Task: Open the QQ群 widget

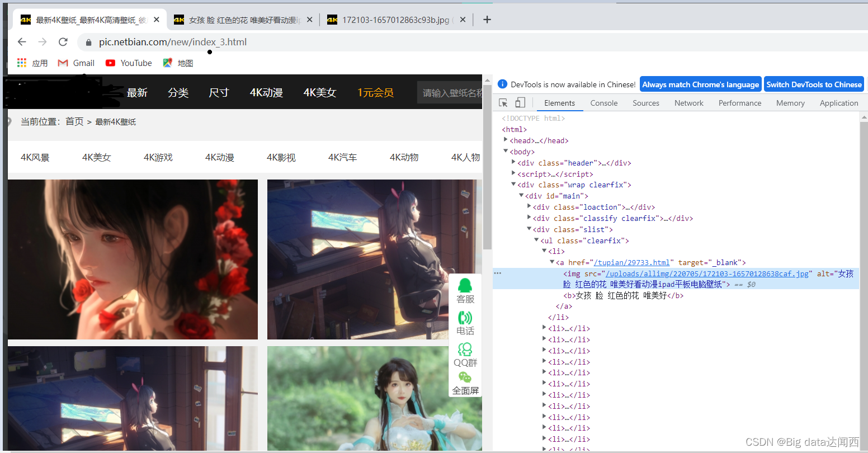Action: pyautogui.click(x=465, y=355)
